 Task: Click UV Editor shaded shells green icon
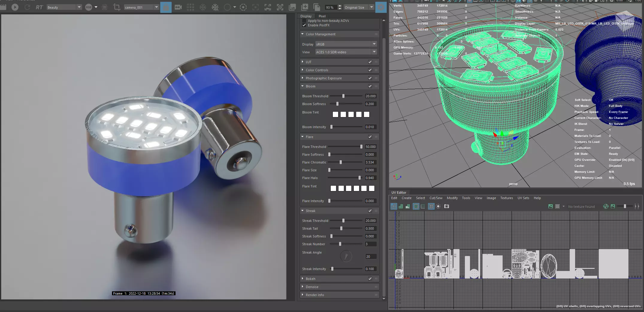pyautogui.click(x=401, y=206)
